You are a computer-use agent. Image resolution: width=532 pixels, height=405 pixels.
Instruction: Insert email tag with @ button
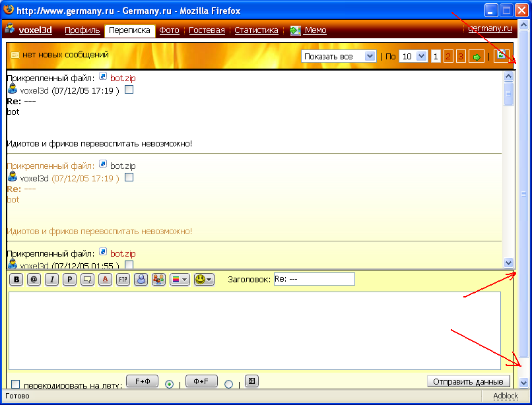pos(34,279)
